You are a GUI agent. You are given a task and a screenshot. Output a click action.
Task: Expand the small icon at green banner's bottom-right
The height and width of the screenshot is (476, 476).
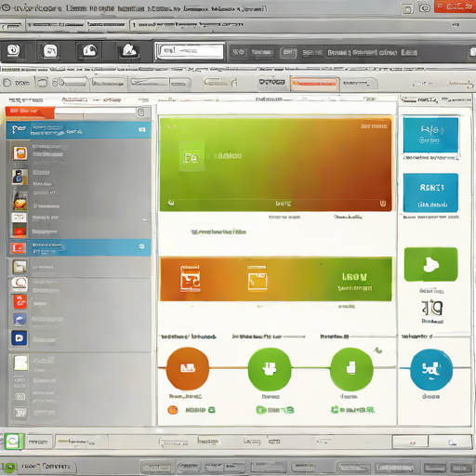[383, 204]
